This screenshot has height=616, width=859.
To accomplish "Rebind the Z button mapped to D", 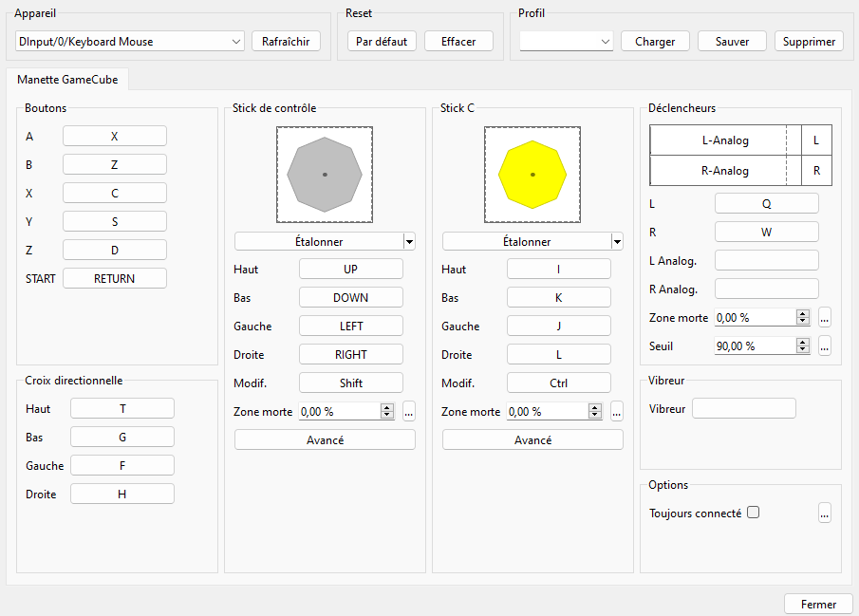I will tap(115, 251).
